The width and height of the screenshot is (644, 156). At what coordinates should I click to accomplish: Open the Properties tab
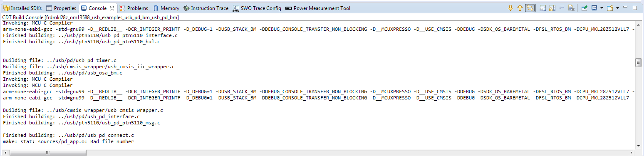tap(61, 8)
